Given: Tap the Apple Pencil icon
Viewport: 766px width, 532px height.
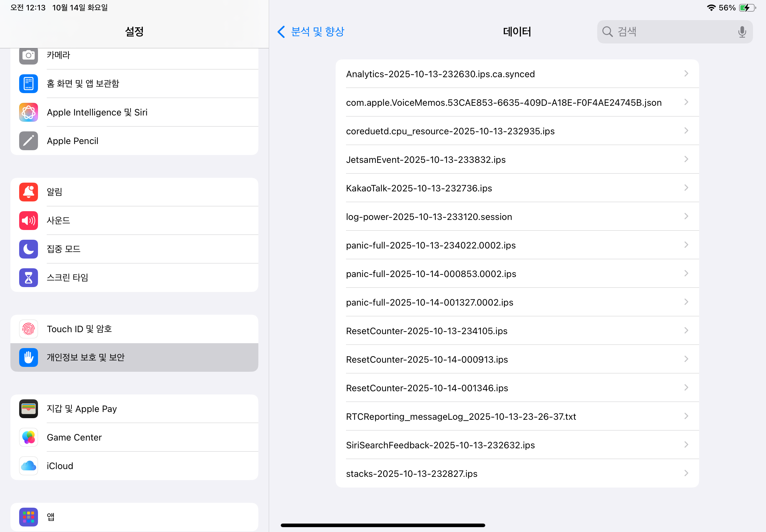Looking at the screenshot, I should pos(28,141).
